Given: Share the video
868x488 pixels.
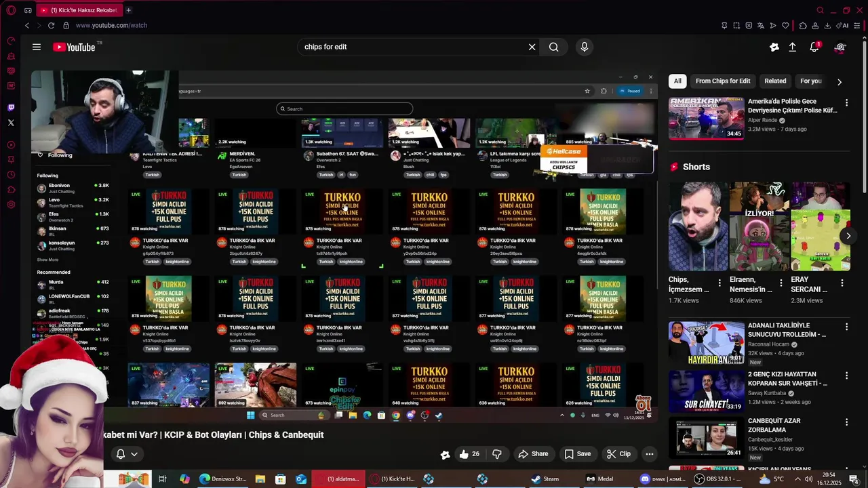Looking at the screenshot, I should (x=533, y=454).
